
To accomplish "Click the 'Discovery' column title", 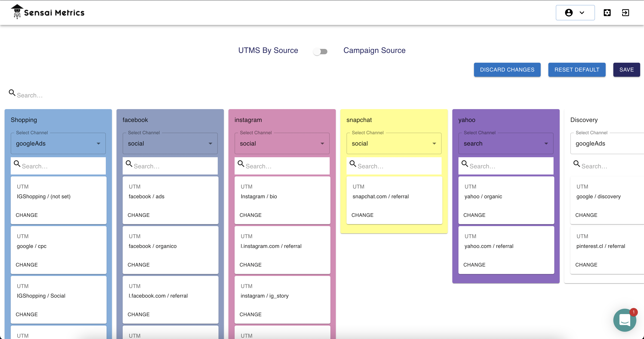I will pyautogui.click(x=584, y=120).
